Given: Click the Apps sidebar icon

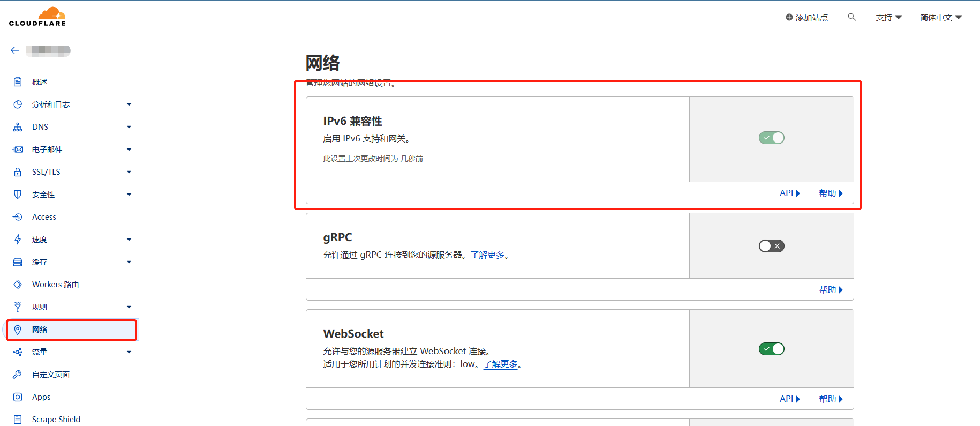Looking at the screenshot, I should [18, 397].
